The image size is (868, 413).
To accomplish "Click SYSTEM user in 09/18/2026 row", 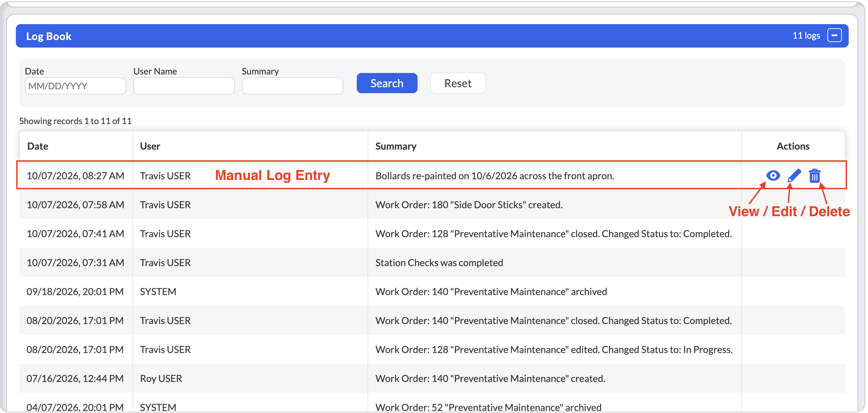I will click(x=158, y=292).
